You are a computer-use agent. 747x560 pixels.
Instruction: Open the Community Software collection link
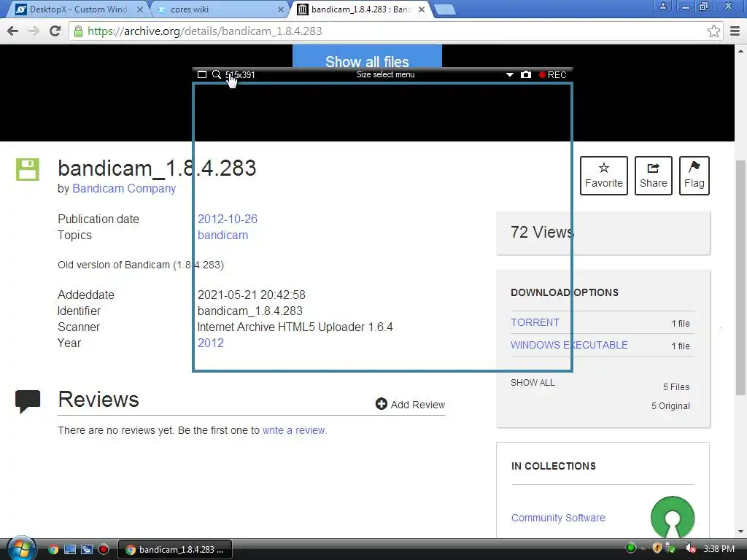click(558, 518)
